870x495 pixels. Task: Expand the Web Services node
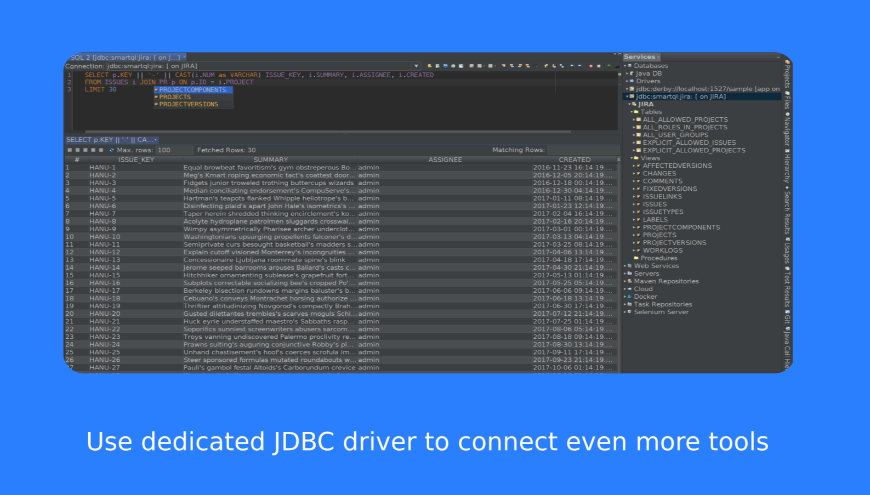tap(625, 266)
